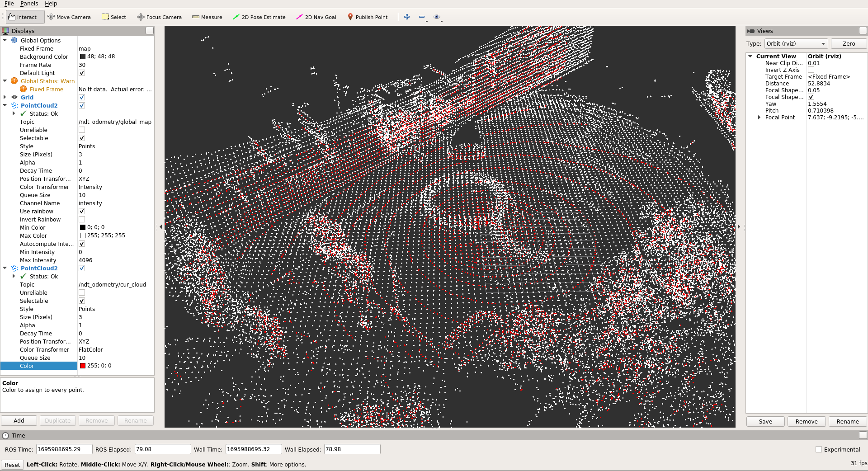This screenshot has height=471, width=868.
Task: Toggle the Experimental checkbox in the Time panel
Action: [x=819, y=449]
